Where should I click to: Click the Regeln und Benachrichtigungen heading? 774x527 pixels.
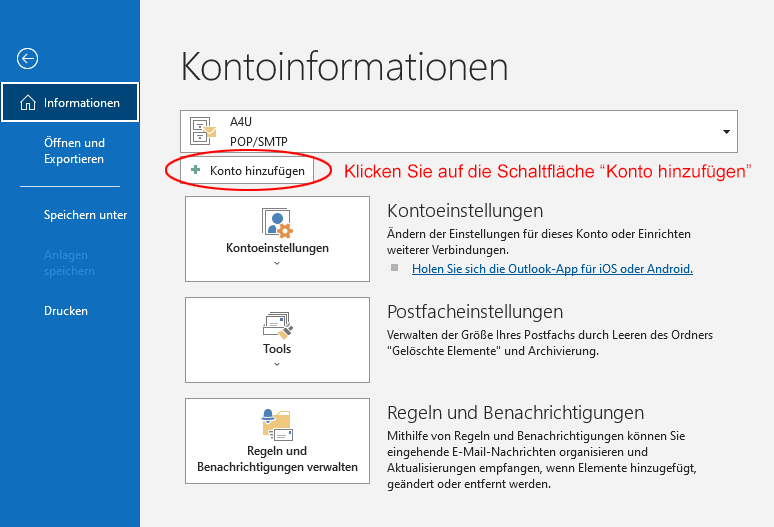(x=515, y=413)
